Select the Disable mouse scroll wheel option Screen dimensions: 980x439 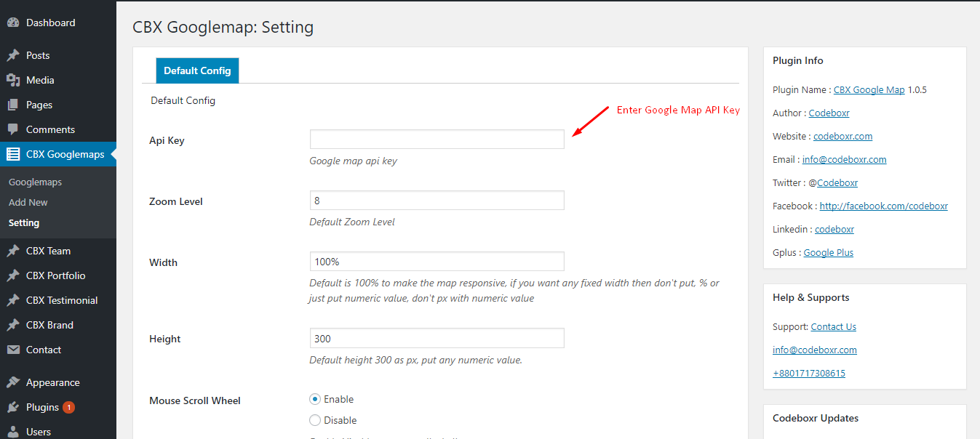(315, 420)
